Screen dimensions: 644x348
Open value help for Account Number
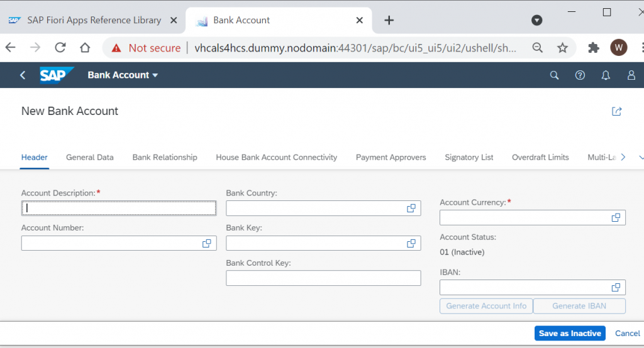tap(206, 243)
